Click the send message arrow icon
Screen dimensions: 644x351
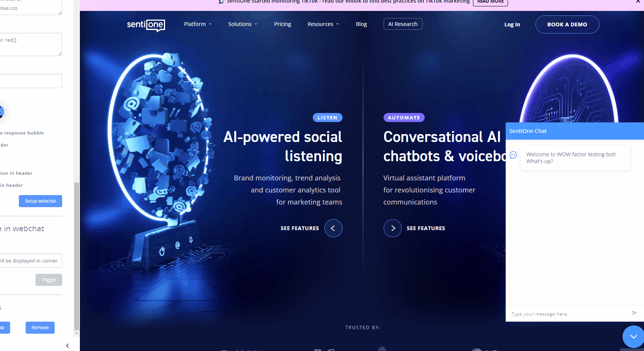click(x=635, y=313)
